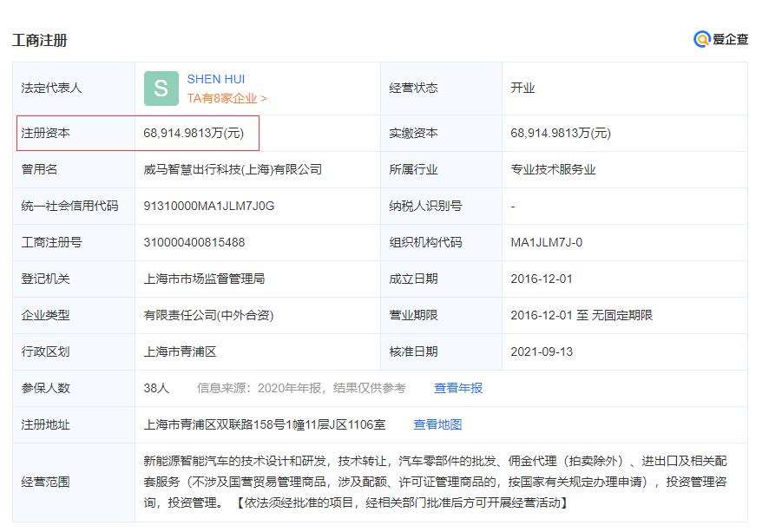This screenshot has height=532, width=769.
Task: Click the 经营状态 value 开业
Action: click(521, 88)
